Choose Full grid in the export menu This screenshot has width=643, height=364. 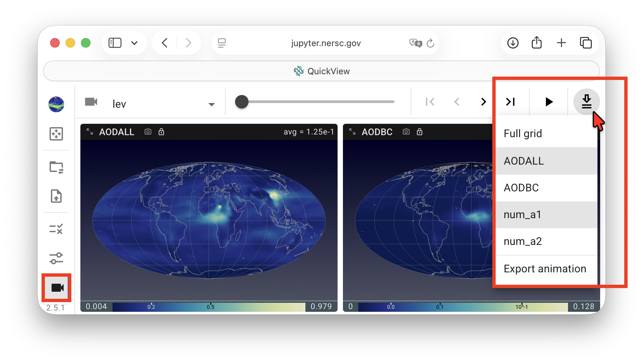coord(523,133)
